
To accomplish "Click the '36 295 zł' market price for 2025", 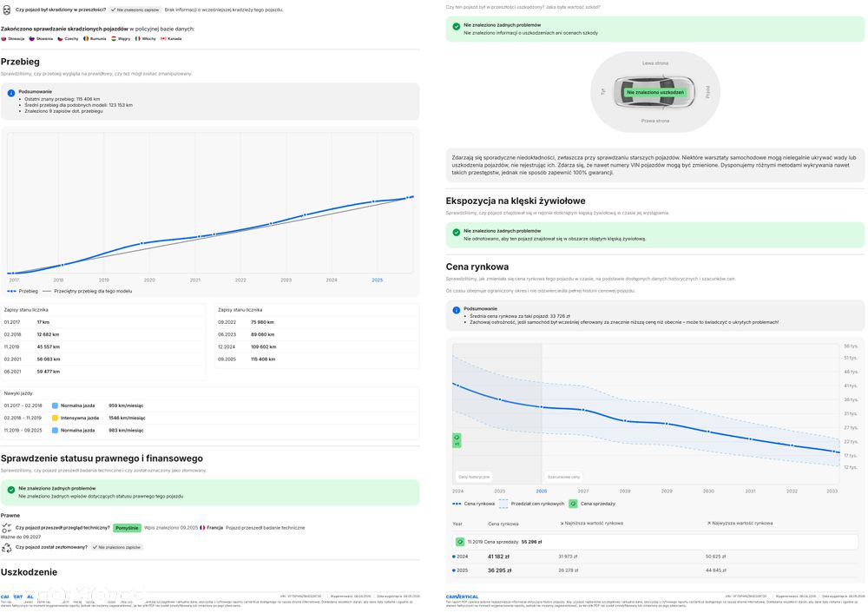I will tap(499, 570).
